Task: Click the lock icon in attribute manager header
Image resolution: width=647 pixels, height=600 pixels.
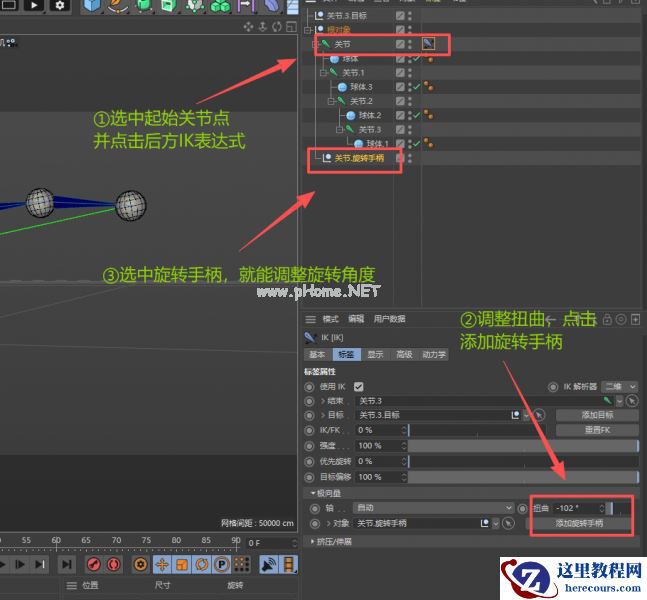Action: (607, 320)
